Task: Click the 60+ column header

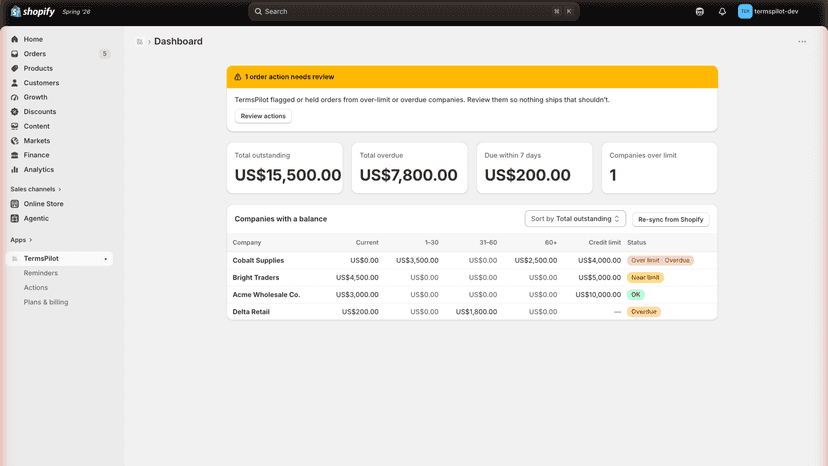Action: point(551,243)
